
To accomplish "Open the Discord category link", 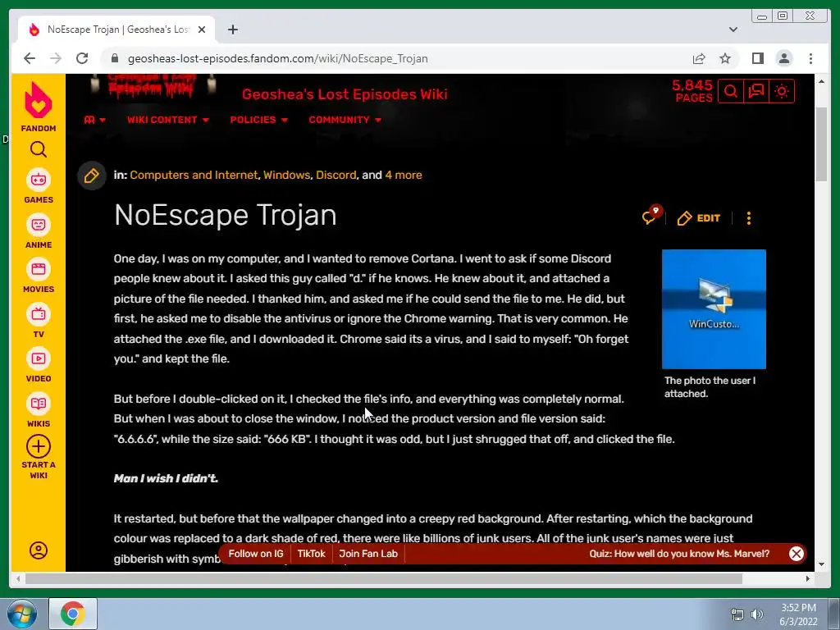I will click(x=336, y=176).
